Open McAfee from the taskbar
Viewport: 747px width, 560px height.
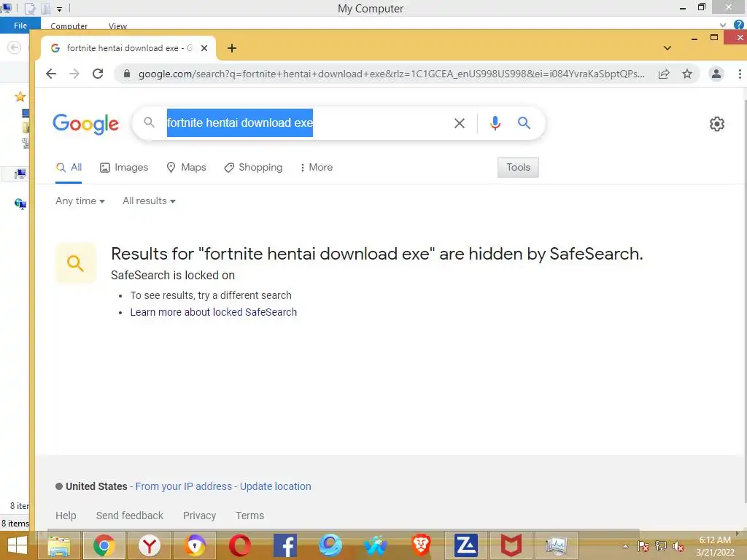pos(511,545)
